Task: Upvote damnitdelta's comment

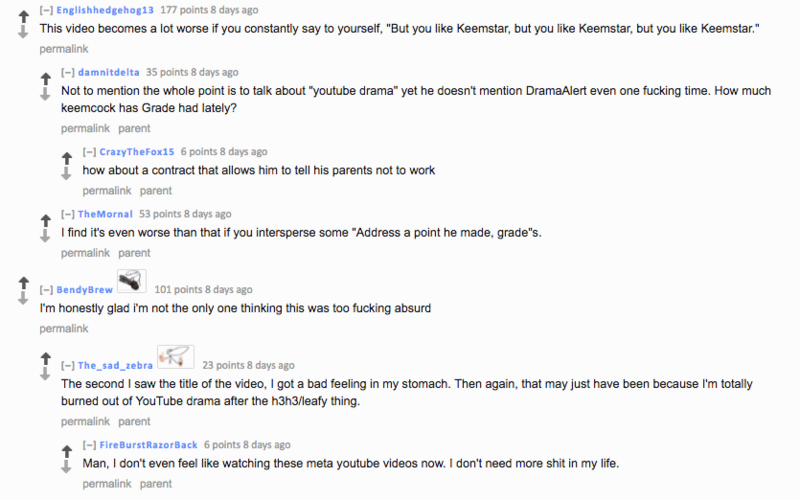Action: pos(45,78)
